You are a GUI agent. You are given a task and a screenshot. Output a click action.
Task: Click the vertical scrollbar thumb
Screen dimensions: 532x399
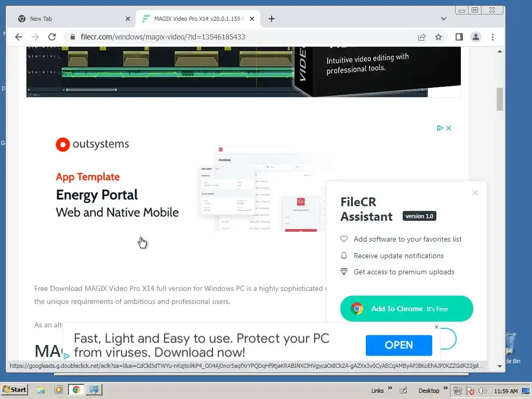click(499, 99)
